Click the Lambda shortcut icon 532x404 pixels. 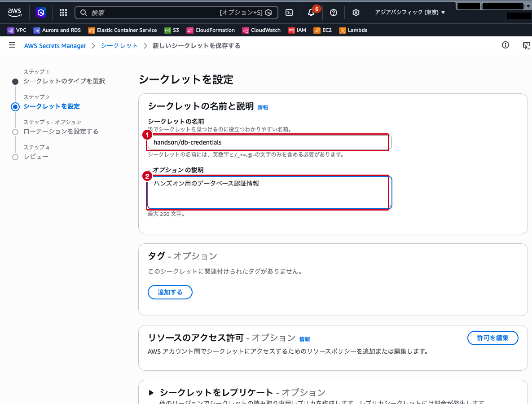coord(343,31)
